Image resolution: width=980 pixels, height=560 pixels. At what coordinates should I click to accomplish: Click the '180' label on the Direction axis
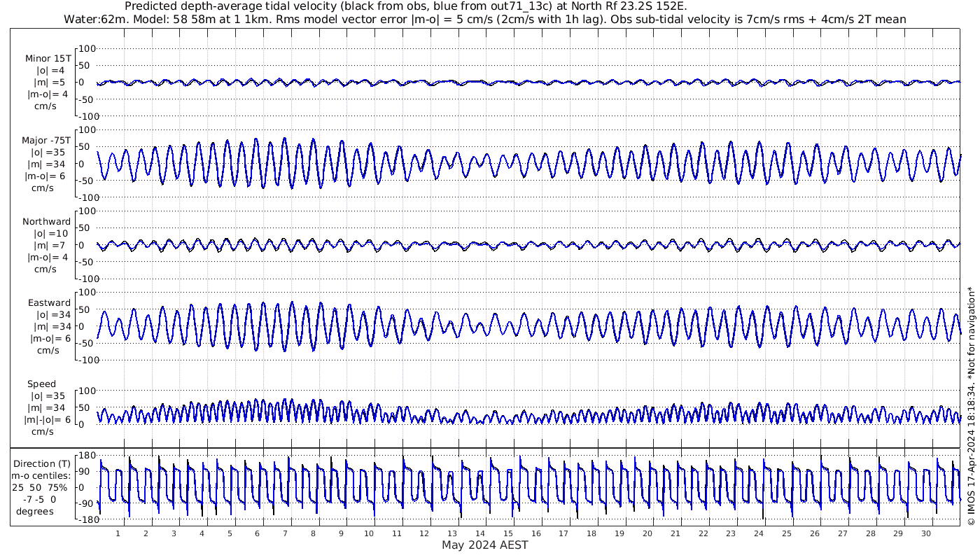pyautogui.click(x=86, y=456)
